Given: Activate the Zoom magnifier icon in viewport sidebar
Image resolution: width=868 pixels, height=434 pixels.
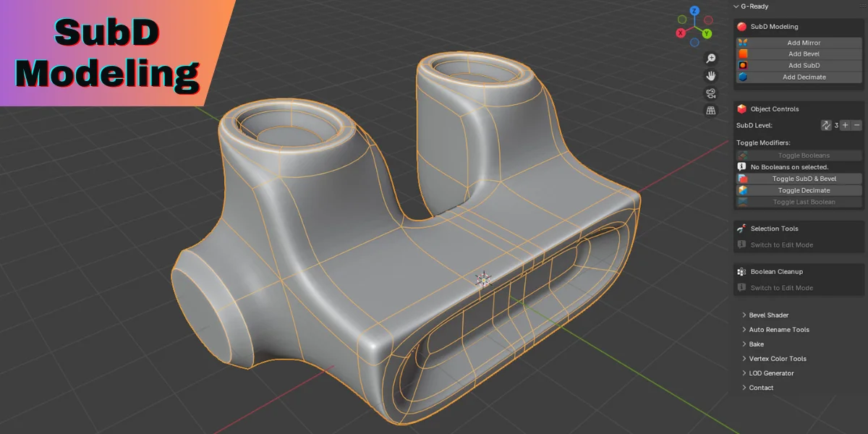Looking at the screenshot, I should tap(711, 59).
